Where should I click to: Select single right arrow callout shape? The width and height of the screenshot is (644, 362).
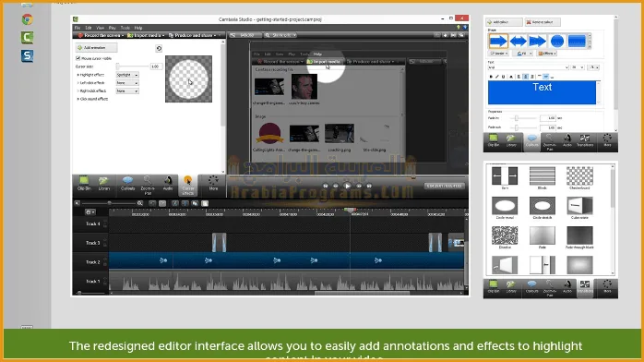pos(498,41)
